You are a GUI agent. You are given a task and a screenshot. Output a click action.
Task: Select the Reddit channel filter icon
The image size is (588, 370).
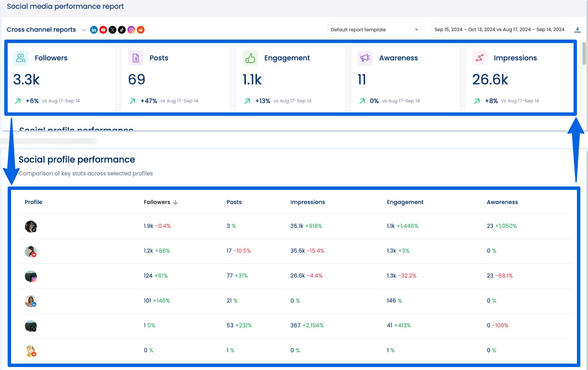[x=140, y=30]
